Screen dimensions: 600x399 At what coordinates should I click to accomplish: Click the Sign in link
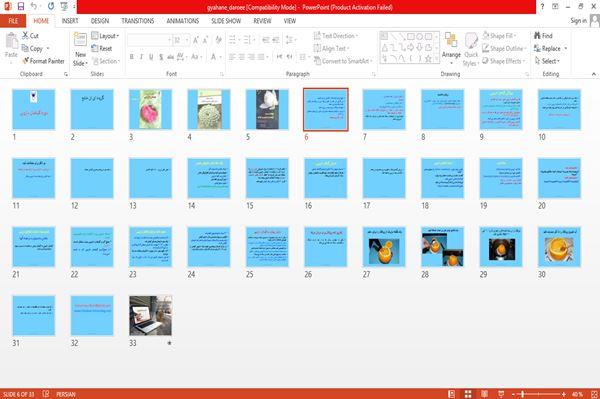(x=578, y=21)
